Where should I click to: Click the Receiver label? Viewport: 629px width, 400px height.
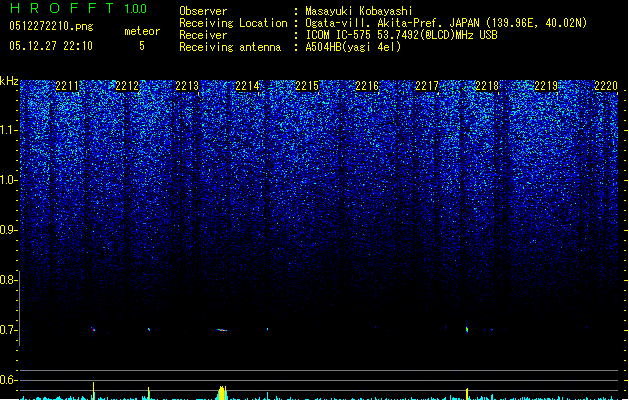[x=203, y=35]
